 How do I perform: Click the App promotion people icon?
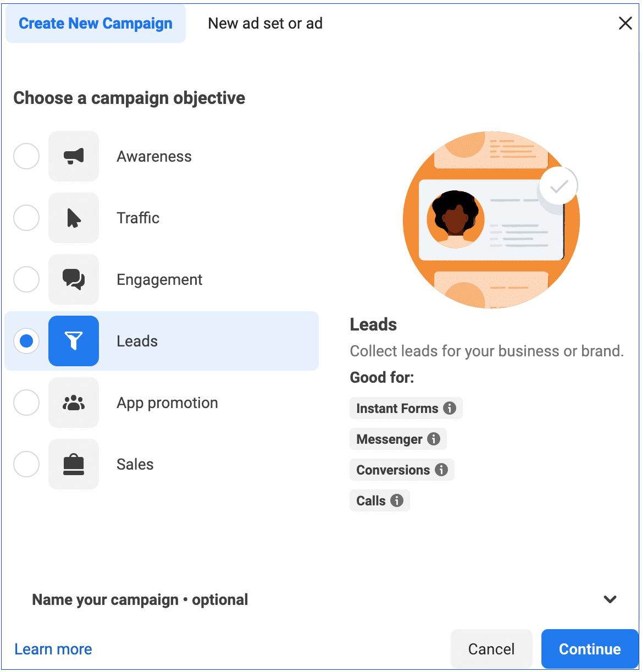(74, 403)
